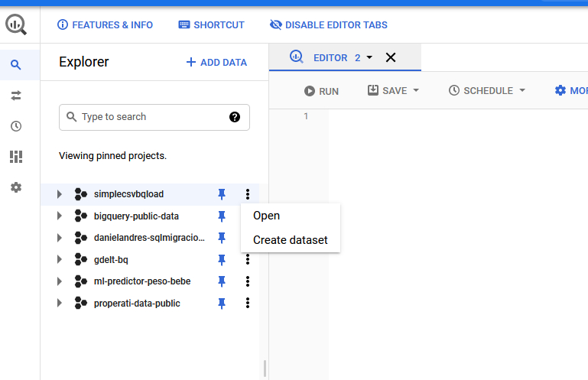The width and height of the screenshot is (588, 380).
Task: Open actions menu for simplecsvbqload
Action: pos(248,194)
